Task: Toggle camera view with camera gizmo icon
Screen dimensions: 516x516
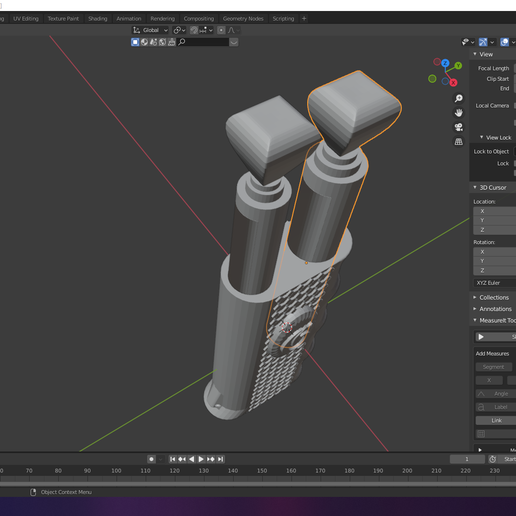Action: pyautogui.click(x=459, y=127)
